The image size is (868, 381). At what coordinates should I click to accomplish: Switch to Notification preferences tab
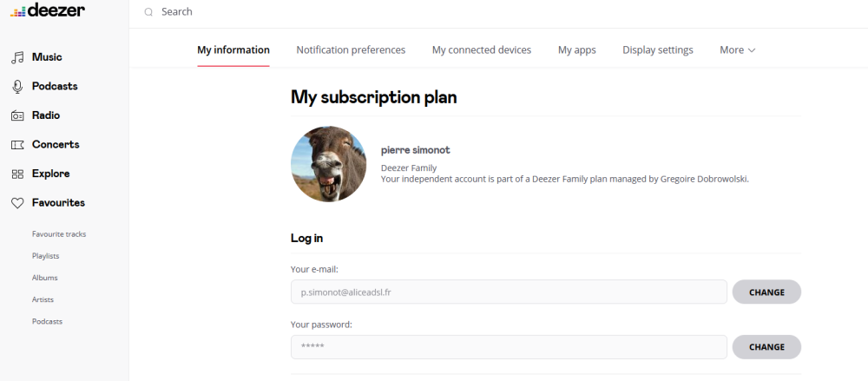351,50
